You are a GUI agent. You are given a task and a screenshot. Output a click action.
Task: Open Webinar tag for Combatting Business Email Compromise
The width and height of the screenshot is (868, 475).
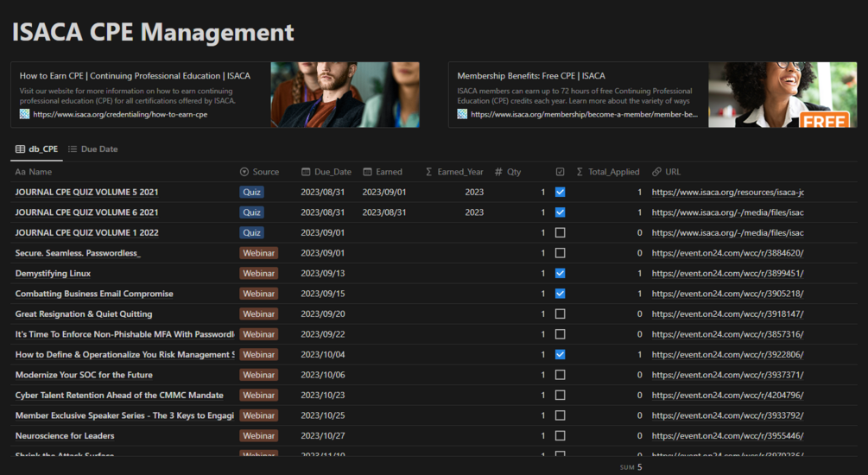(258, 294)
